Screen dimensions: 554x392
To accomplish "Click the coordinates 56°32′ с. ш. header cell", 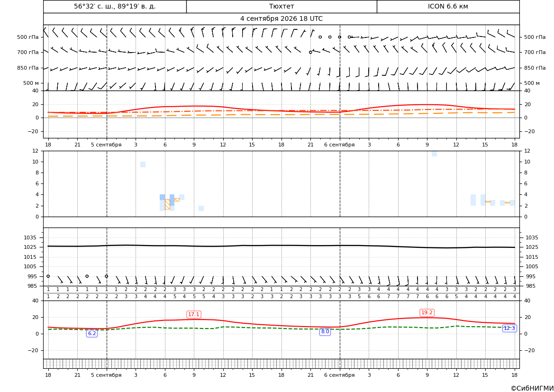I will tap(115, 6).
